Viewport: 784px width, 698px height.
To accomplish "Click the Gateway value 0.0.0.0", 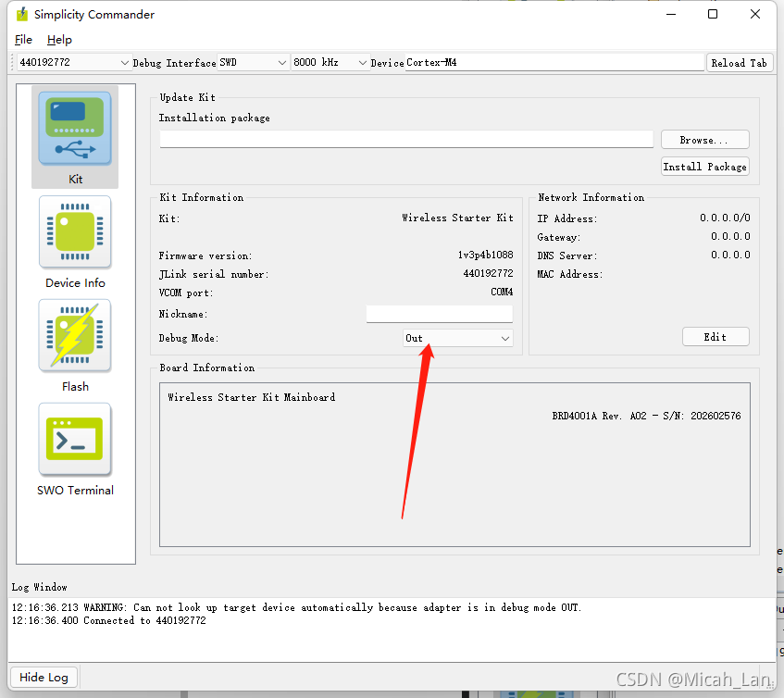I will 730,236.
